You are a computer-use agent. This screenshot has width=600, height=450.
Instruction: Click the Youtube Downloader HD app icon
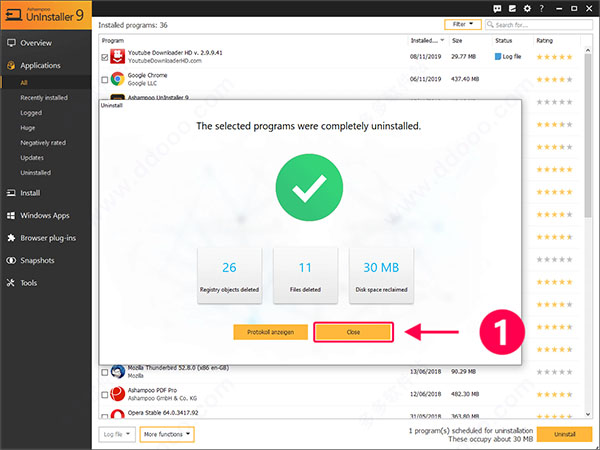click(117, 56)
